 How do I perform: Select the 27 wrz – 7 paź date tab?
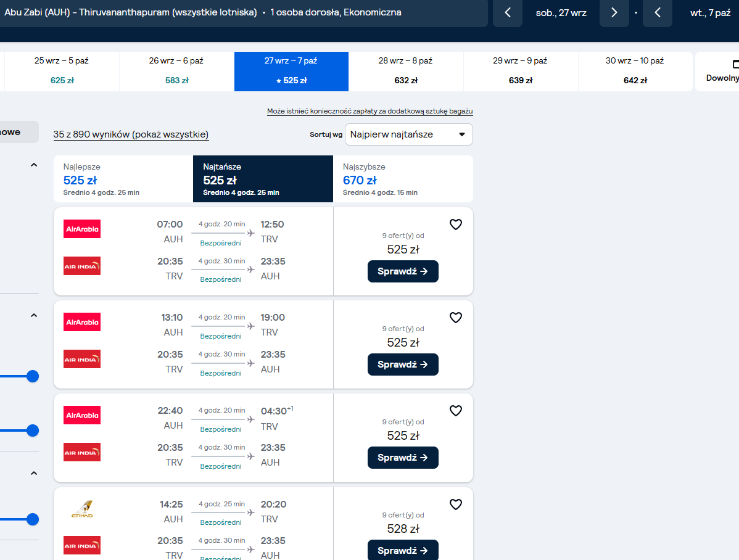291,71
